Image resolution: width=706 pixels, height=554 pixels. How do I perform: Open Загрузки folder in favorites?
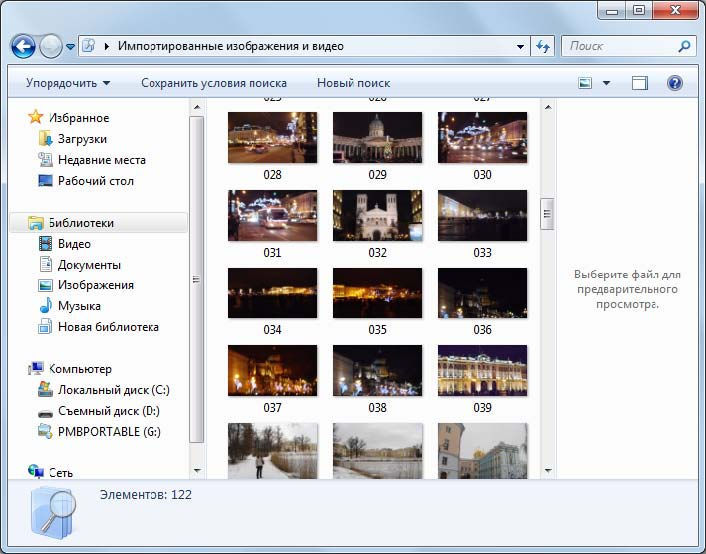(x=82, y=139)
